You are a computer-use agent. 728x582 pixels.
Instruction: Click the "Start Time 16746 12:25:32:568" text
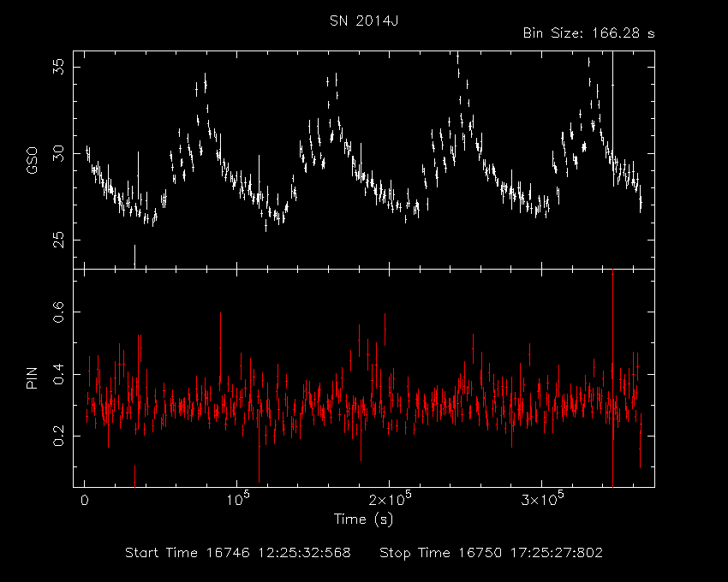238,553
